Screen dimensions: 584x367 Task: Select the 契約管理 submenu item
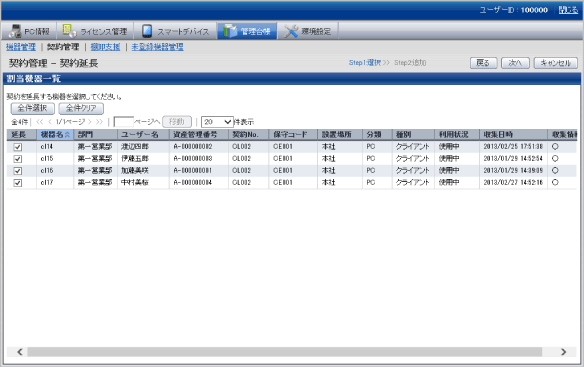click(63, 47)
